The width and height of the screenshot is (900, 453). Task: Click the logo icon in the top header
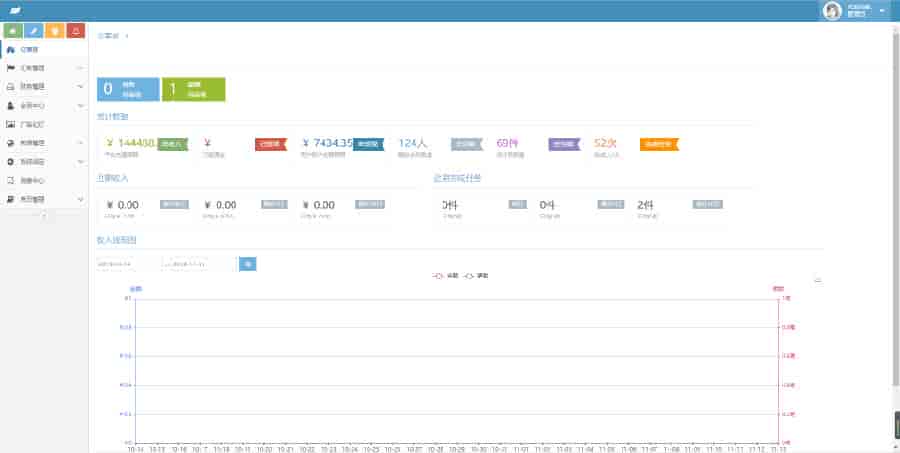pyautogui.click(x=15, y=10)
